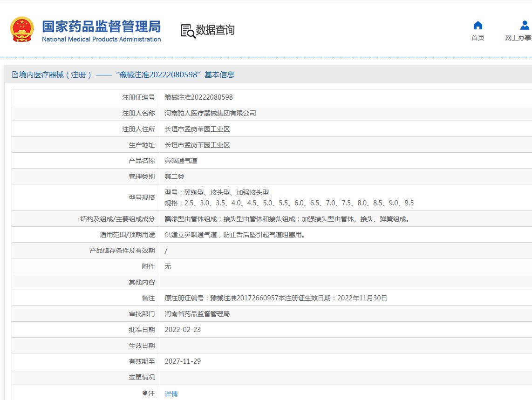This screenshot has height=400, width=532.
Task: Click the 结构及组成/主要组成成分 label
Action: 117,219
